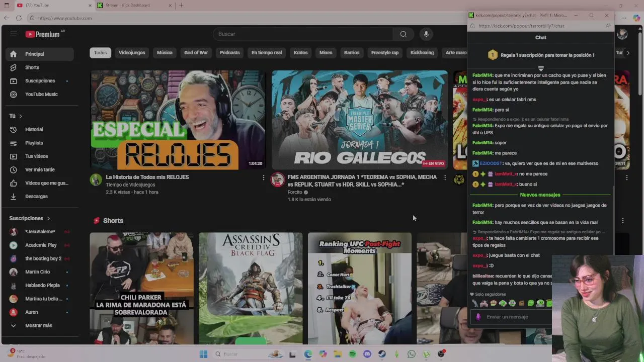
Task: Open Videos que me gustan
Action: pyautogui.click(x=40, y=183)
